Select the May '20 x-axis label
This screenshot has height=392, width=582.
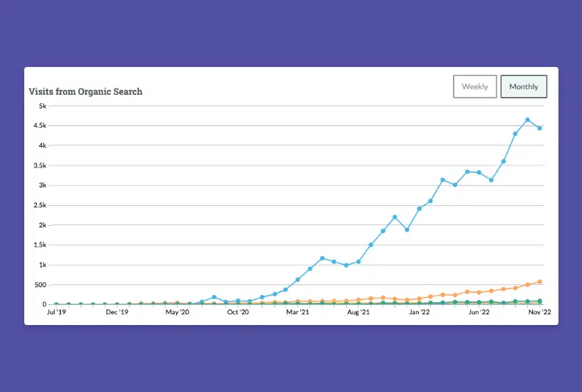pos(177,312)
